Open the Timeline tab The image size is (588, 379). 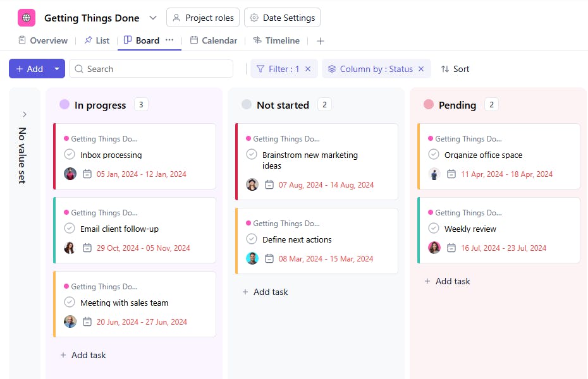276,40
